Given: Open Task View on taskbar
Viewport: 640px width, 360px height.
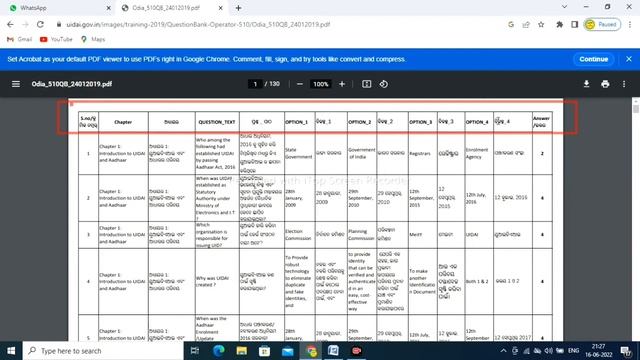Looking at the screenshot, I should pos(195,351).
